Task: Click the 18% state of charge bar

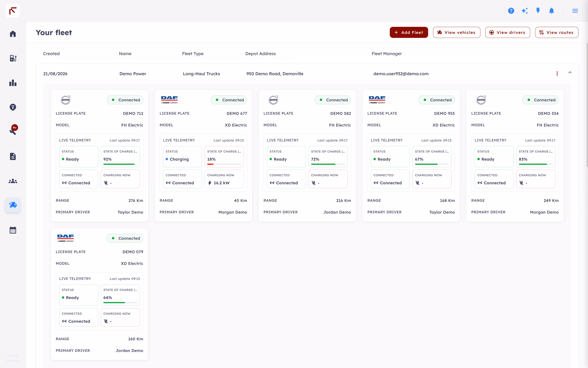Action: click(224, 164)
